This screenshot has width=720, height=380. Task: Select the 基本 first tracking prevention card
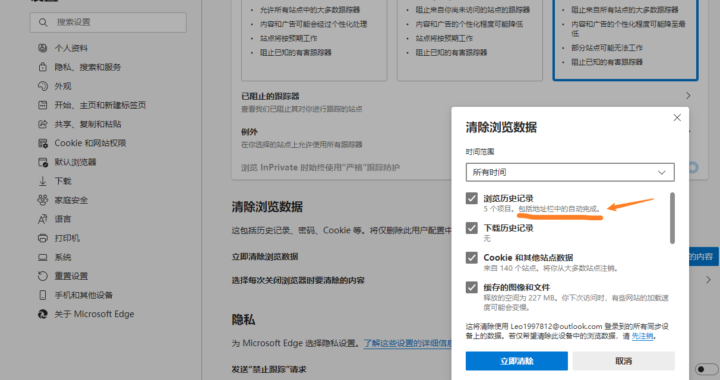[314, 40]
